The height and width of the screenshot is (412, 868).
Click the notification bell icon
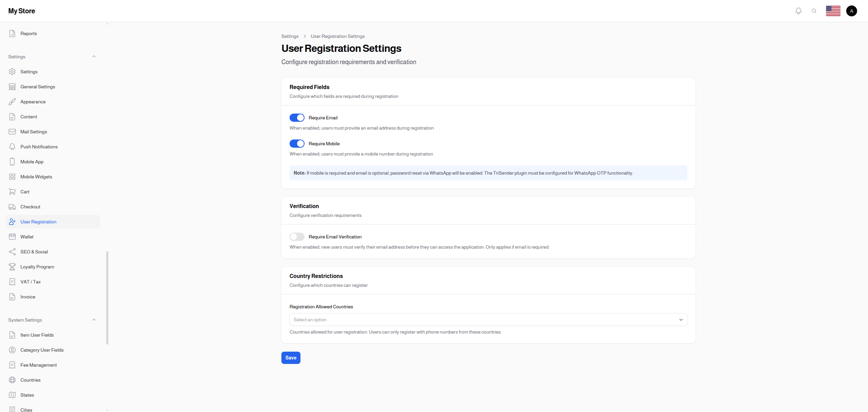(x=798, y=11)
